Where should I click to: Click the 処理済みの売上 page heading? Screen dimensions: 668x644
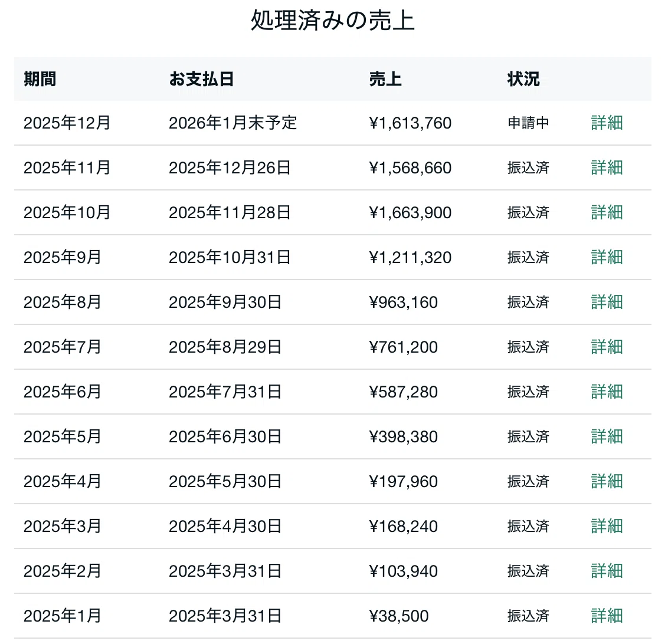pyautogui.click(x=333, y=20)
